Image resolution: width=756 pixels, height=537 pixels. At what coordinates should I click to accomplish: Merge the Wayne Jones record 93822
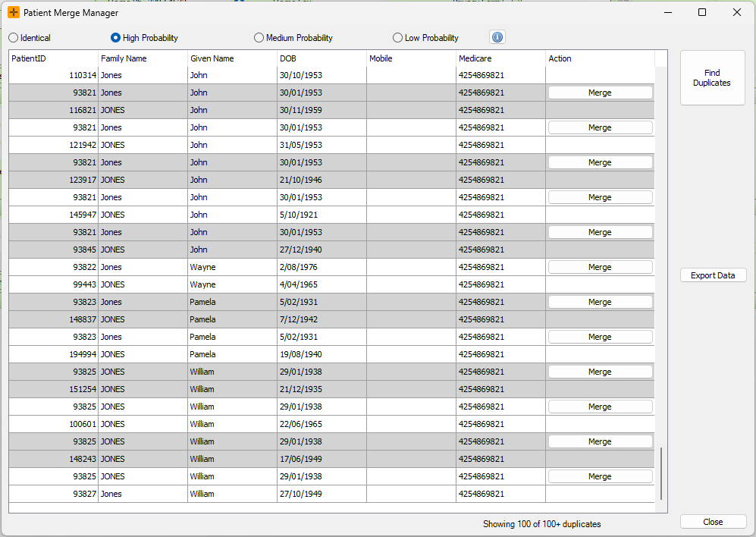pyautogui.click(x=600, y=267)
